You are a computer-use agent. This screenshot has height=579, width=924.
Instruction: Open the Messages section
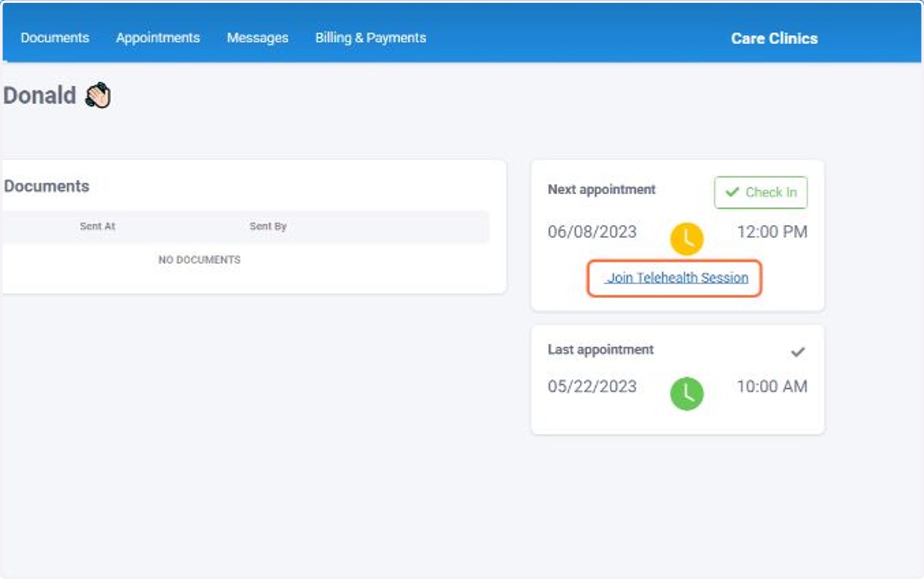[257, 38]
